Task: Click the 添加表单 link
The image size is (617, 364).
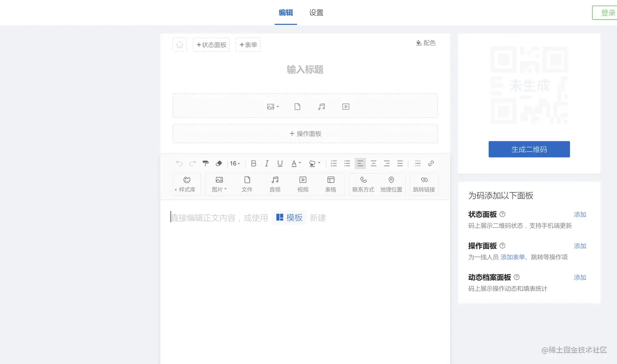Action: (513, 257)
